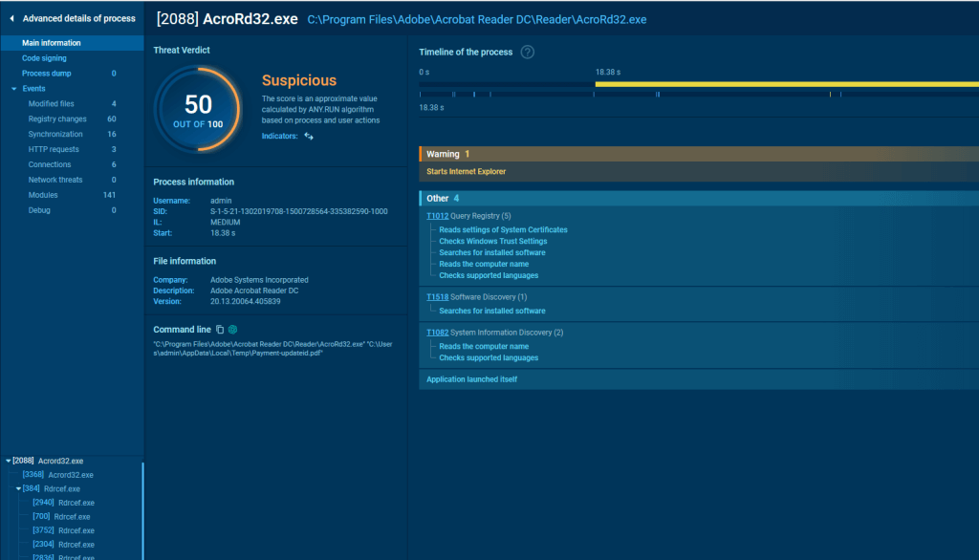Viewport: 979px width, 560px height.
Task: Click the back arrow beside Advanced details
Action: [x=11, y=19]
